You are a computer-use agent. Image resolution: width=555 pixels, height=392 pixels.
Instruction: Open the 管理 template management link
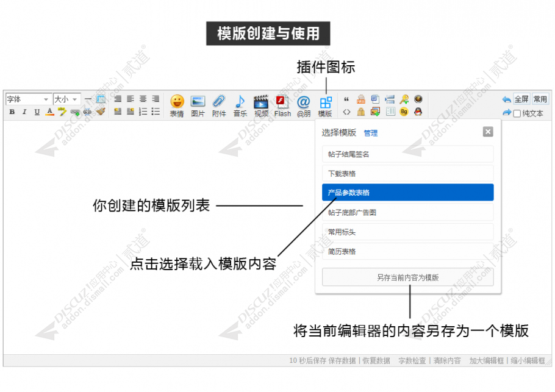371,133
